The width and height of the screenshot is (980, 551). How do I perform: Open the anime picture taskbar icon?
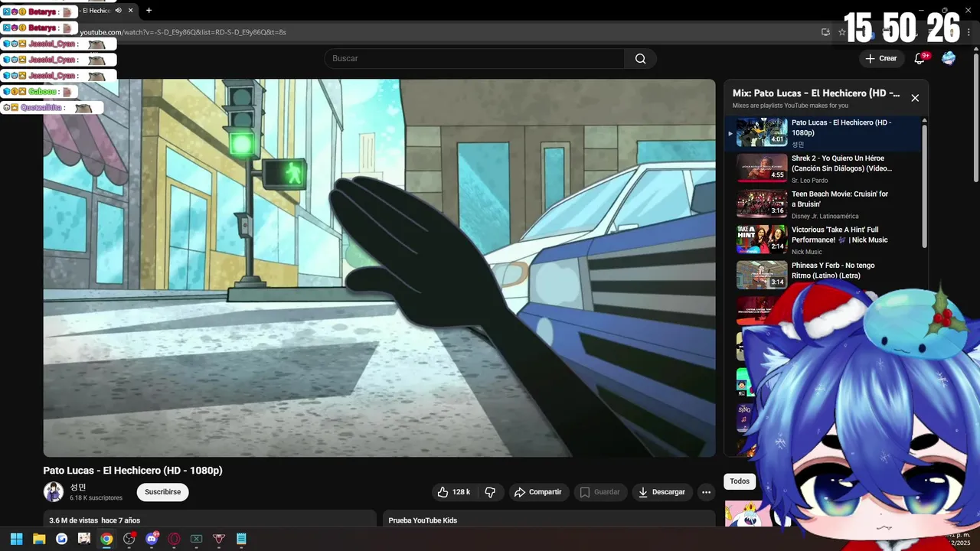point(84,539)
